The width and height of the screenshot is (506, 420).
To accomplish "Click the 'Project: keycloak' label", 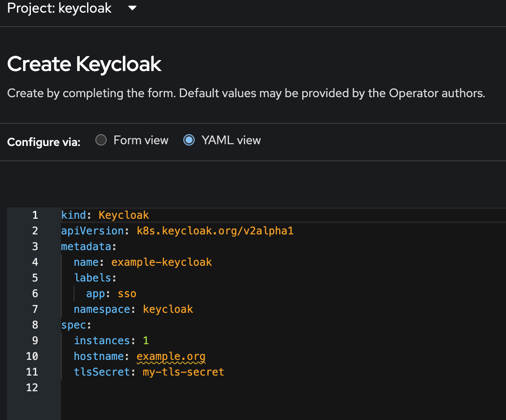I will (59, 8).
